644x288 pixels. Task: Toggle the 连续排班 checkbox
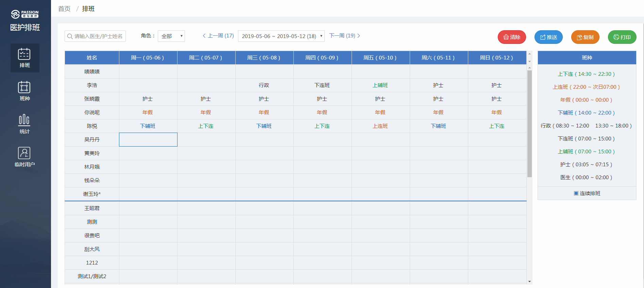tap(576, 193)
